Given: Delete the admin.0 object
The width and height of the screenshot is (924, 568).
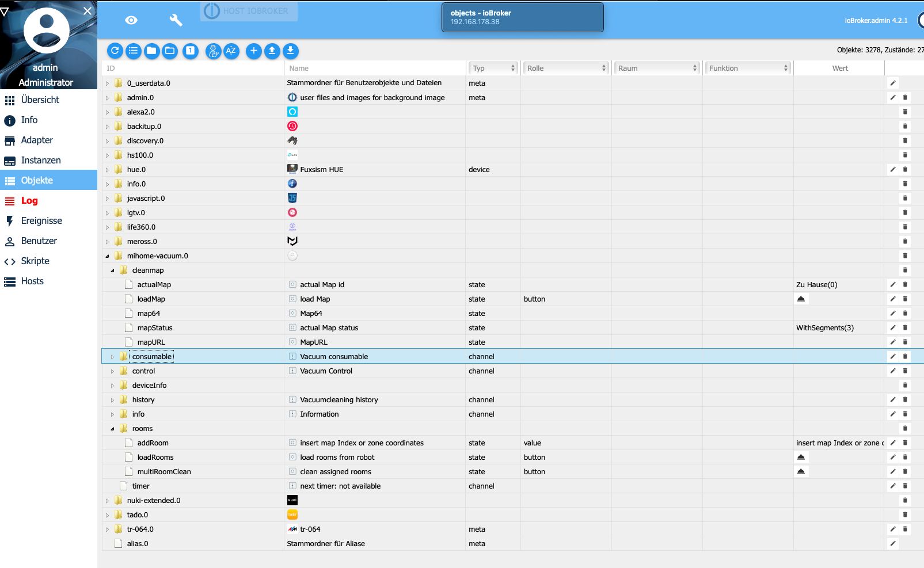Looking at the screenshot, I should 905,97.
